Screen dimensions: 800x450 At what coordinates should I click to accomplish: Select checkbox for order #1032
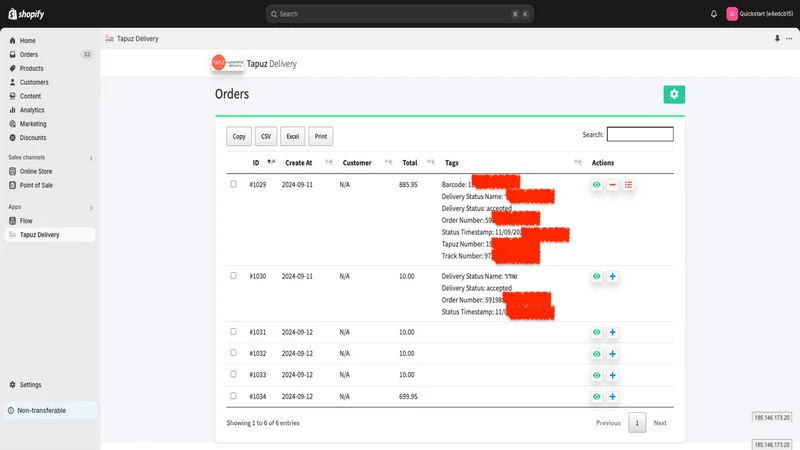click(233, 353)
